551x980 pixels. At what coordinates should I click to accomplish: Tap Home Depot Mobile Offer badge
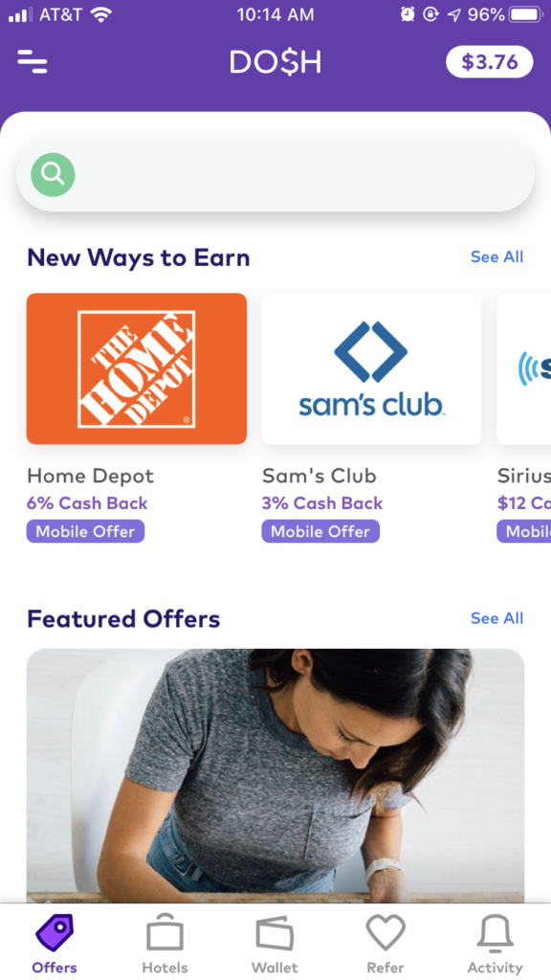click(85, 531)
